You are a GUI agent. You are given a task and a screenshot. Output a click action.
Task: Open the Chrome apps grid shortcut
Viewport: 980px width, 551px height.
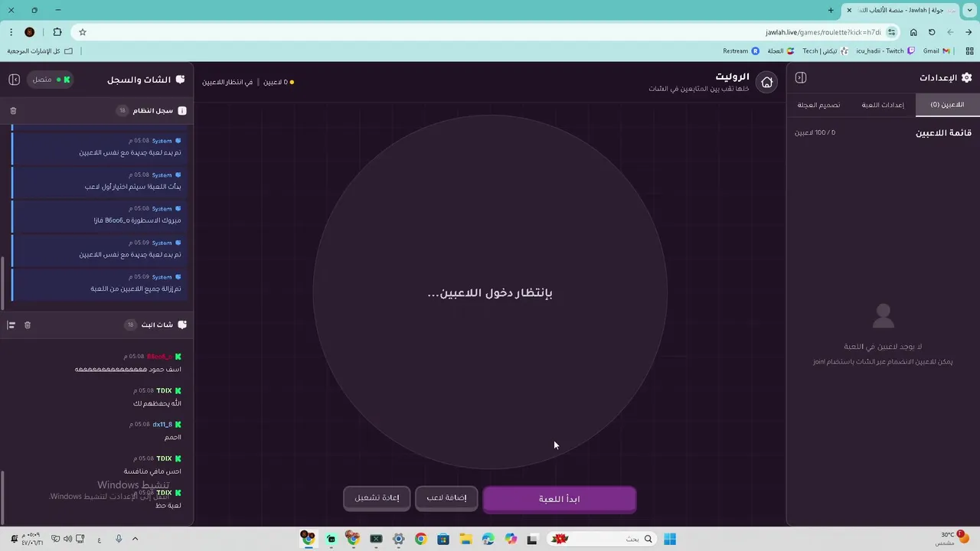[x=970, y=51]
